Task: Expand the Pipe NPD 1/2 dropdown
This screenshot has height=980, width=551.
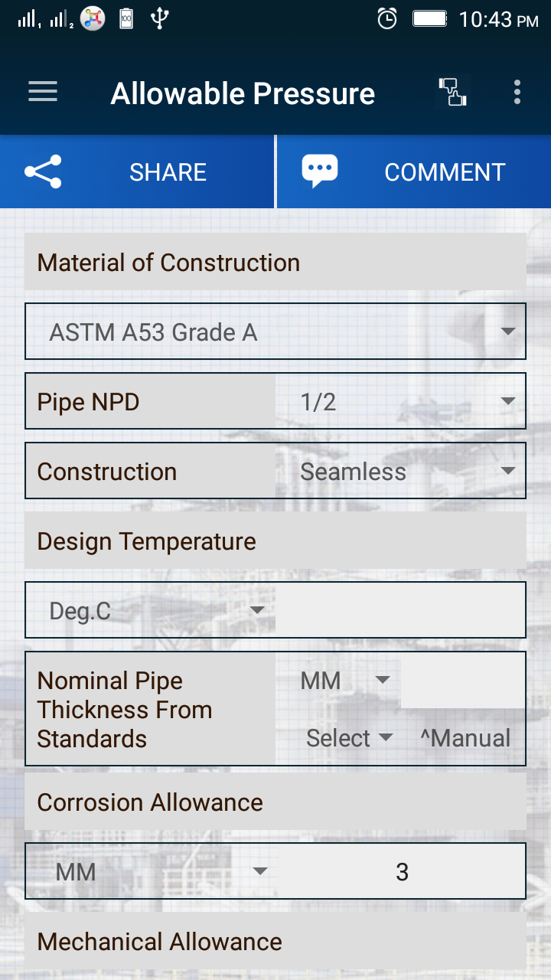Action: point(400,401)
